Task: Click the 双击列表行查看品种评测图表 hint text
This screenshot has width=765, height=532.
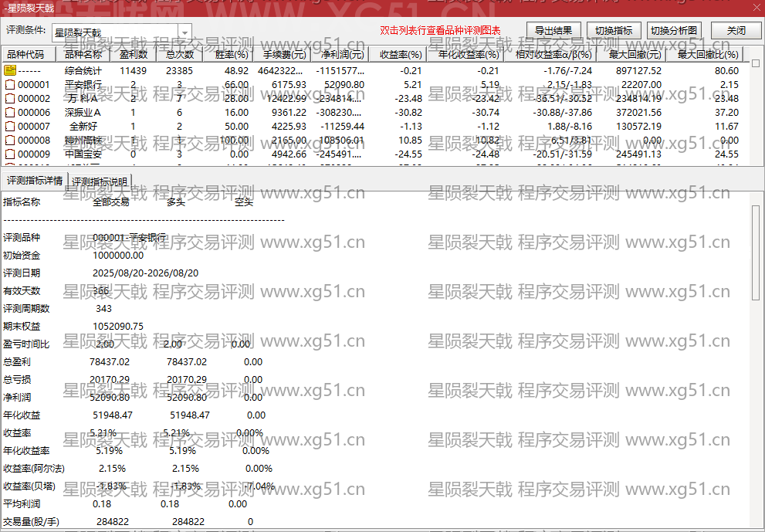Action: (x=440, y=30)
